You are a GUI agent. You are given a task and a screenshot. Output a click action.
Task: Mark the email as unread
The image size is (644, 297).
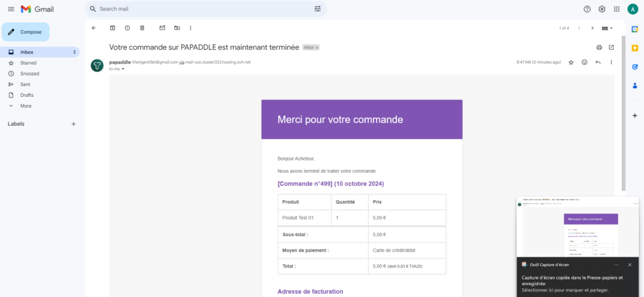click(162, 28)
